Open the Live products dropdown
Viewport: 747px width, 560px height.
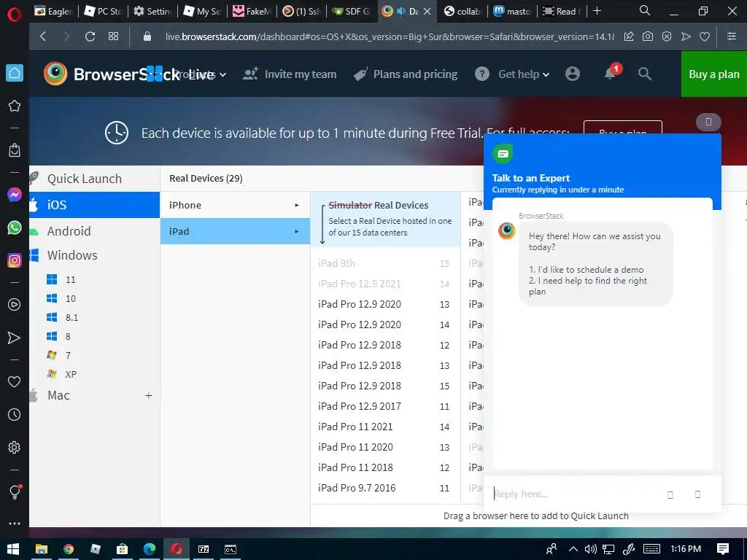pyautogui.click(x=207, y=74)
